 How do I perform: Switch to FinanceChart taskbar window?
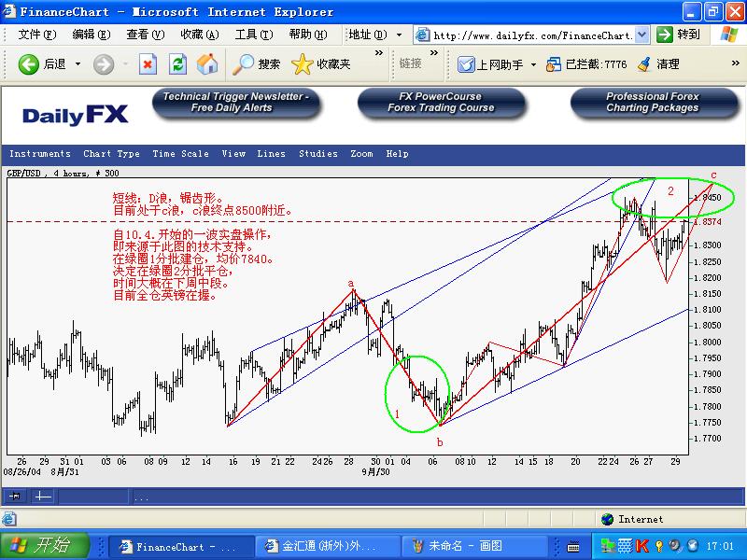(x=180, y=546)
